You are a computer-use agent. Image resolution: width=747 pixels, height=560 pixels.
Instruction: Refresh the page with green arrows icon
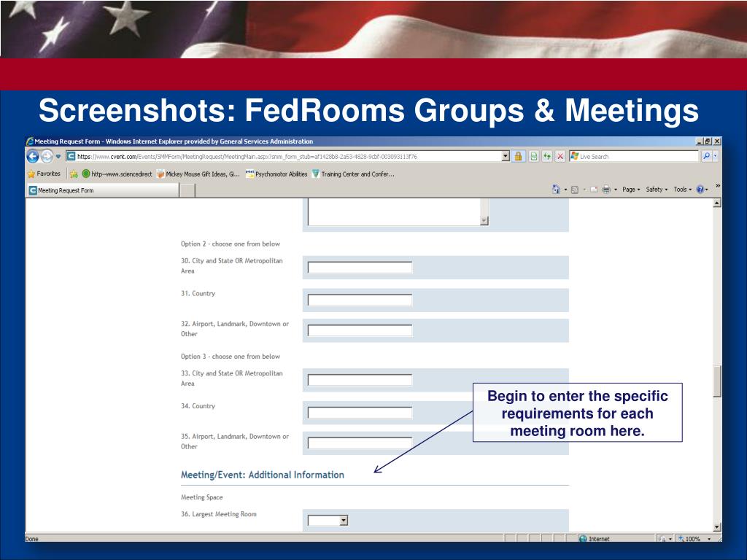(x=547, y=156)
